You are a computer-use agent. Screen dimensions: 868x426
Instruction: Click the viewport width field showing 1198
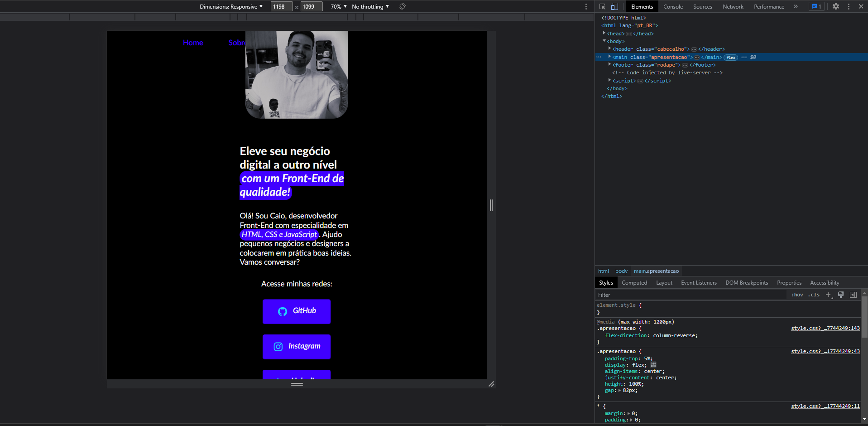282,6
